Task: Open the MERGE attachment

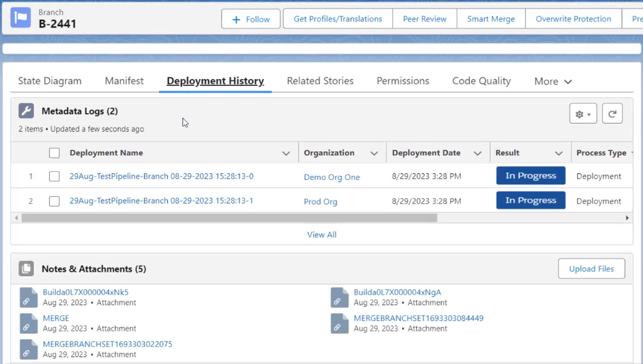Action: tap(56, 318)
